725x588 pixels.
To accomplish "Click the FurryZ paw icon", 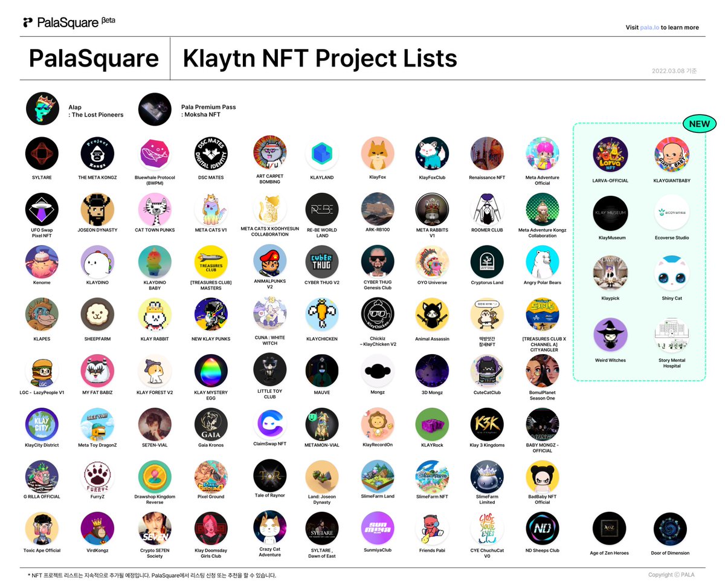I will 97,477.
